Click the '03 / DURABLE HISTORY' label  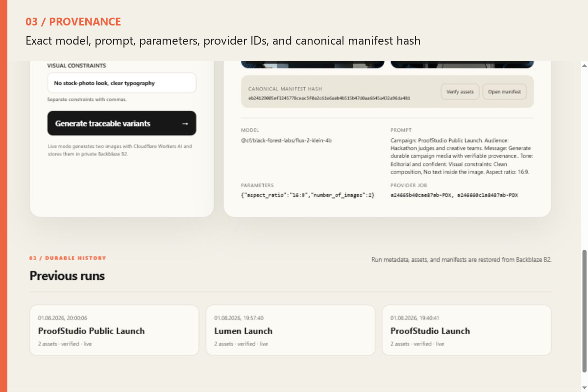68,258
